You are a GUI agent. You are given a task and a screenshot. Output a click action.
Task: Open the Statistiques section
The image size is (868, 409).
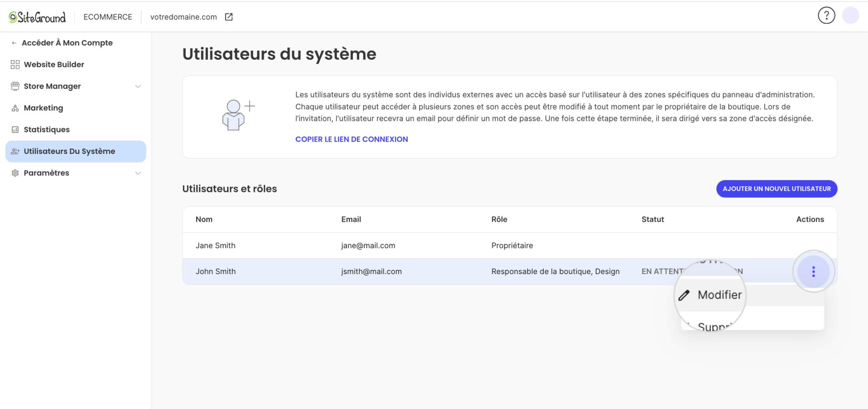click(46, 130)
